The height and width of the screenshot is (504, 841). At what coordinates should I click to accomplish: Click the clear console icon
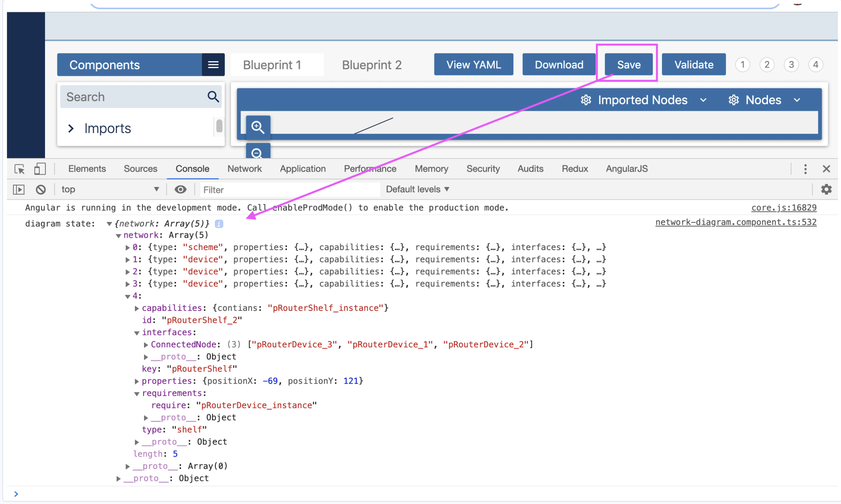click(41, 189)
